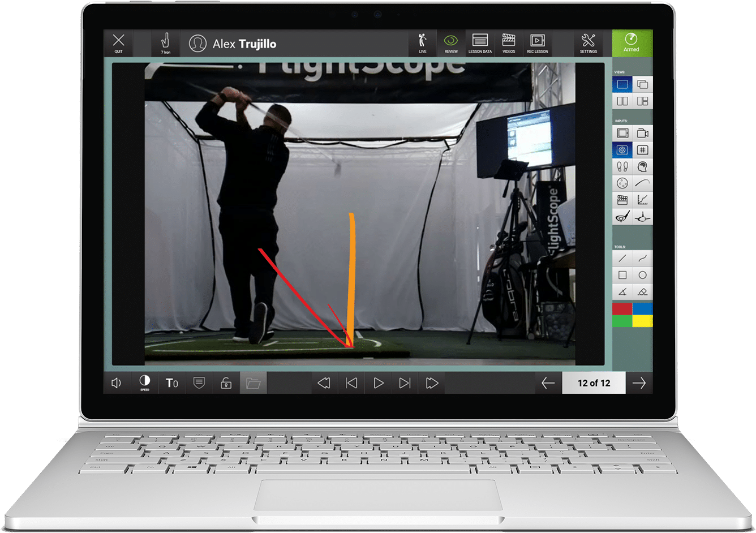Screen dimensions: 756x533
Task: Open the Alex Trujillo player profile selector
Action: [233, 44]
